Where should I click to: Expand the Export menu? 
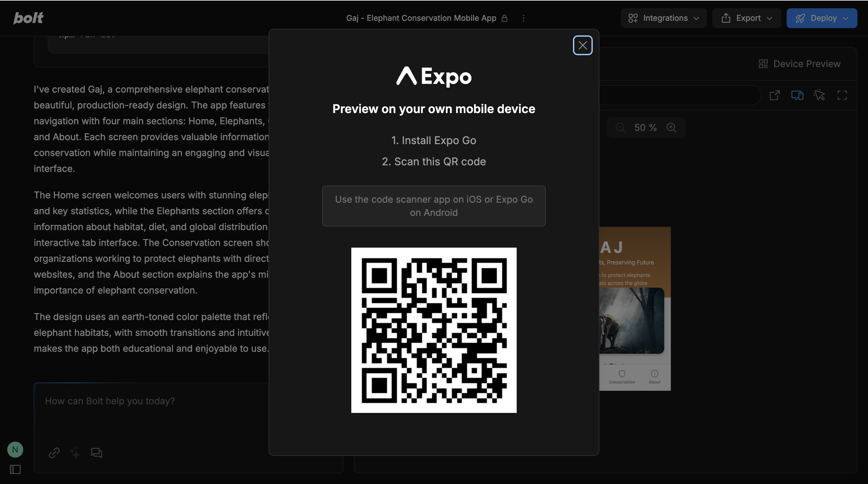click(746, 18)
